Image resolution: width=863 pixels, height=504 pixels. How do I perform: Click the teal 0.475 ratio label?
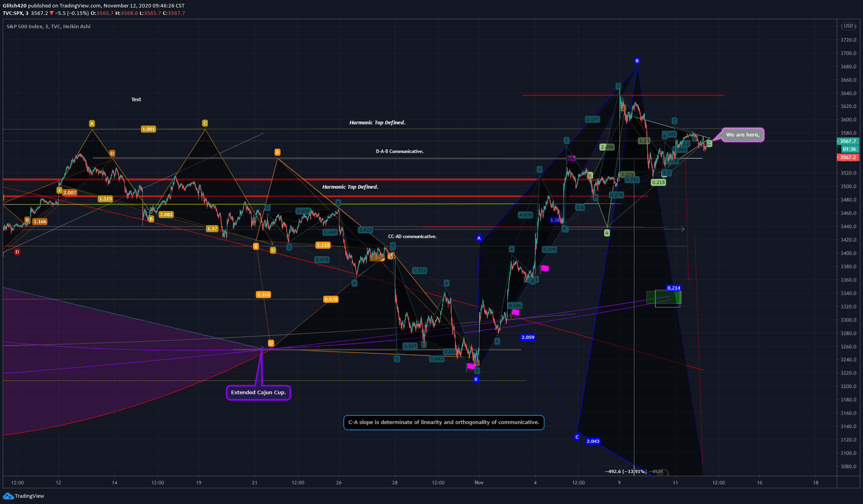[322, 260]
